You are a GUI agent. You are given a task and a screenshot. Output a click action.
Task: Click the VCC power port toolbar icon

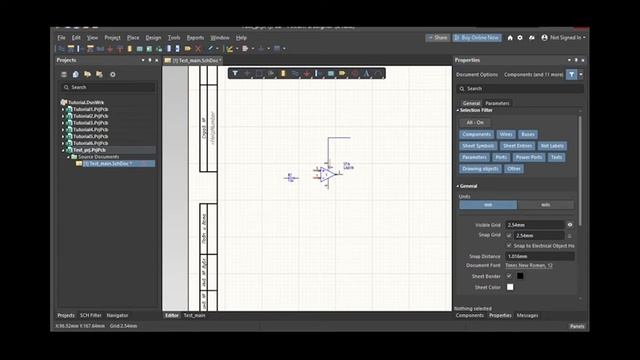tap(120, 49)
